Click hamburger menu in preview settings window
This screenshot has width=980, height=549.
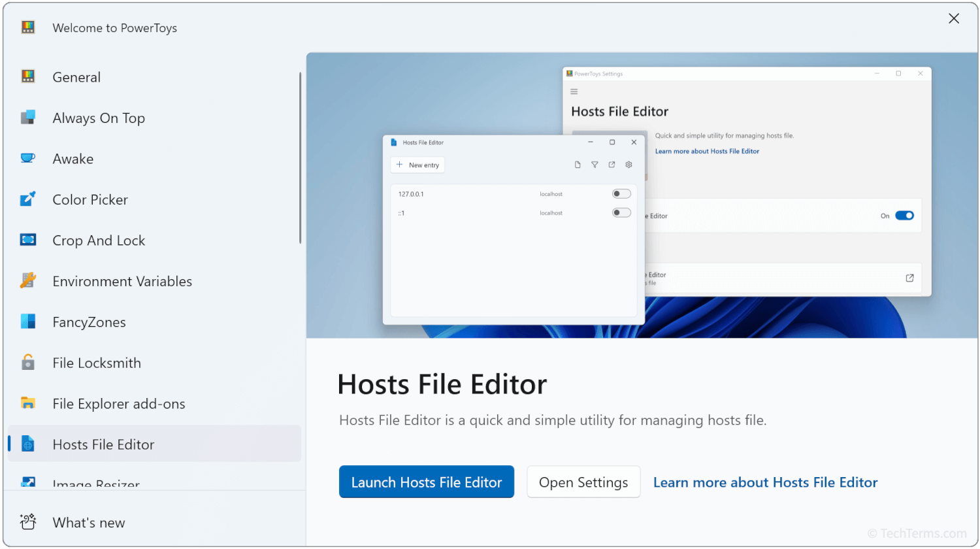tap(574, 91)
